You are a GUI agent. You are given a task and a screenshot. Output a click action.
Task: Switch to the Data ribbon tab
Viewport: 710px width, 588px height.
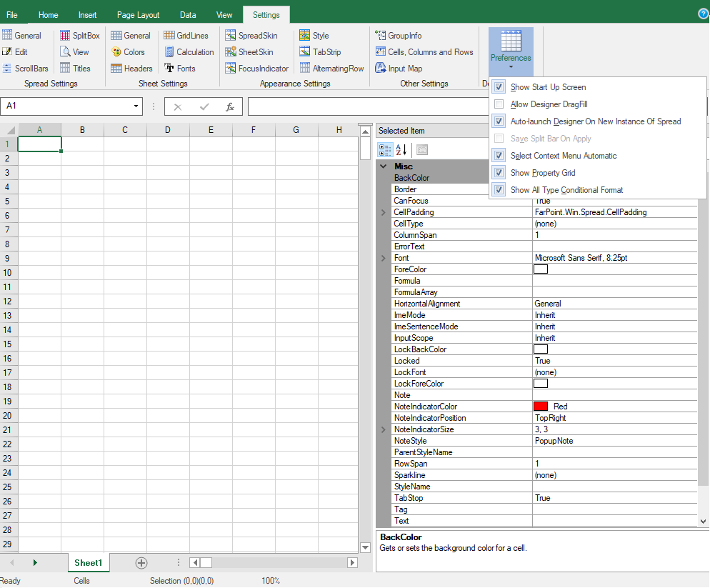(x=188, y=15)
